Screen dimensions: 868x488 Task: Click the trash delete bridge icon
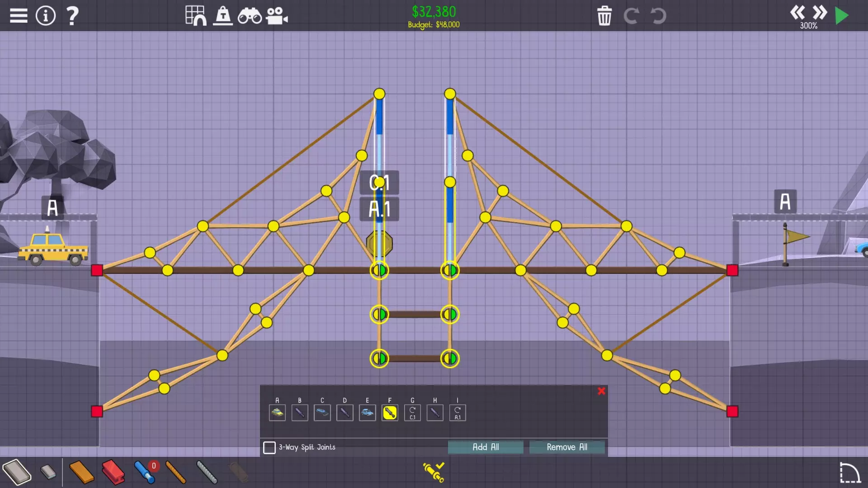[x=604, y=16]
